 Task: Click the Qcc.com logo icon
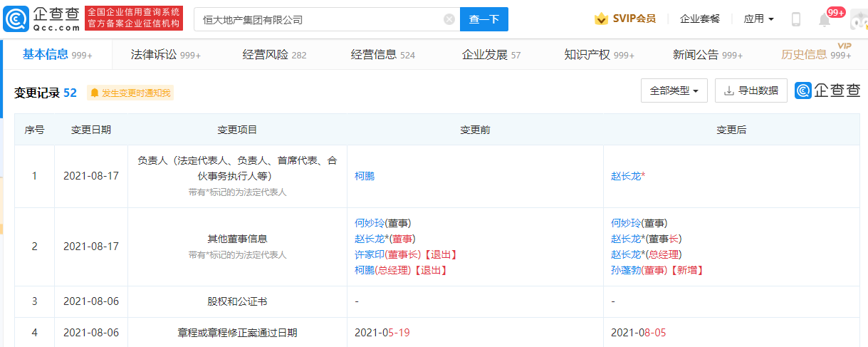16,19
